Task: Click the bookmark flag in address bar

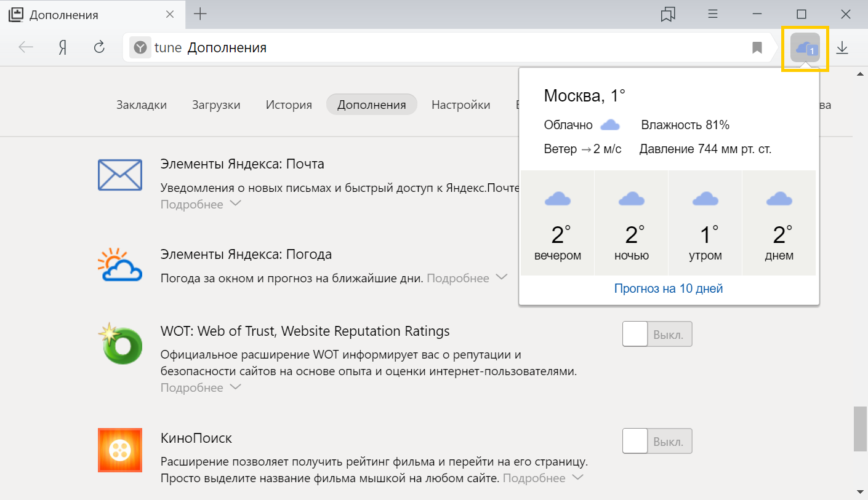Action: coord(757,48)
